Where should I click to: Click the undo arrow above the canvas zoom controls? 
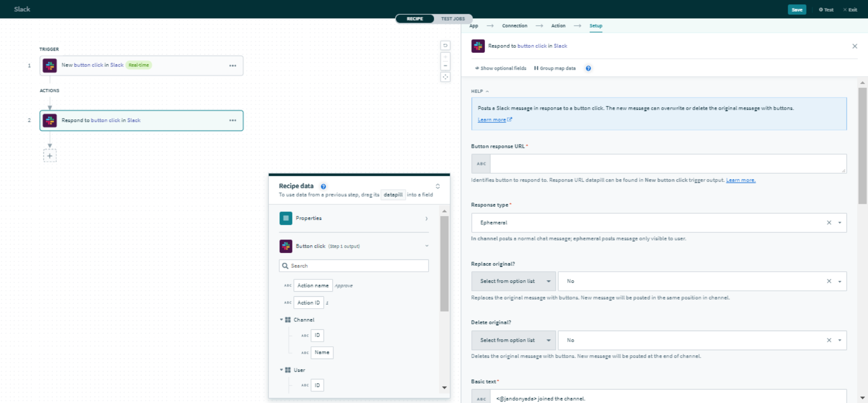tap(446, 46)
